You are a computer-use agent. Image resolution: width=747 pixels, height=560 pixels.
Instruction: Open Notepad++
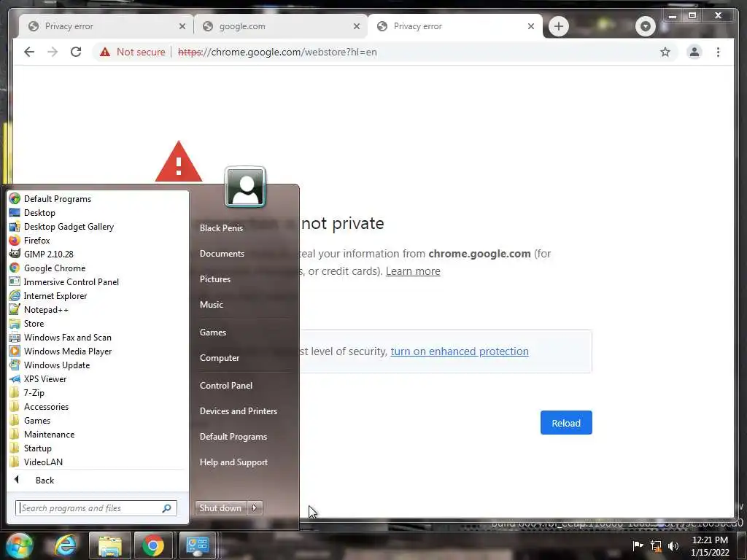click(x=46, y=309)
